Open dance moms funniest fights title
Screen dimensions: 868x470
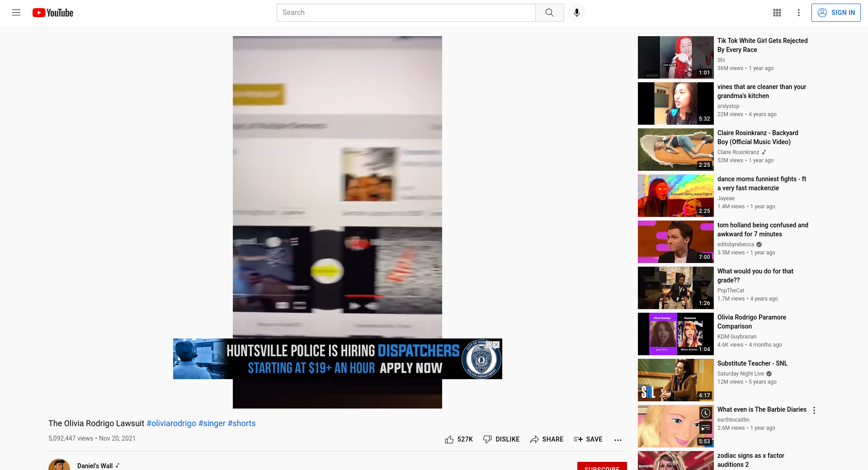[762, 183]
